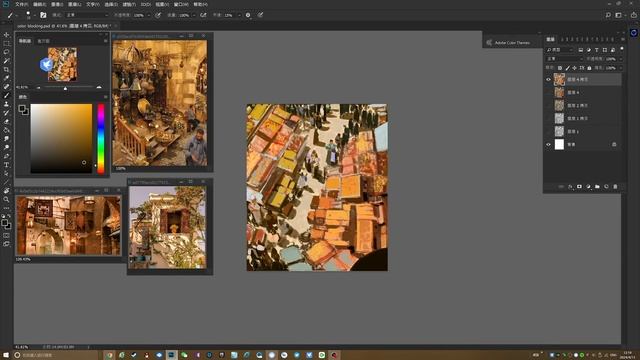Image resolution: width=640 pixels, height=360 pixels.
Task: Select the Move tool
Action: 6,35
